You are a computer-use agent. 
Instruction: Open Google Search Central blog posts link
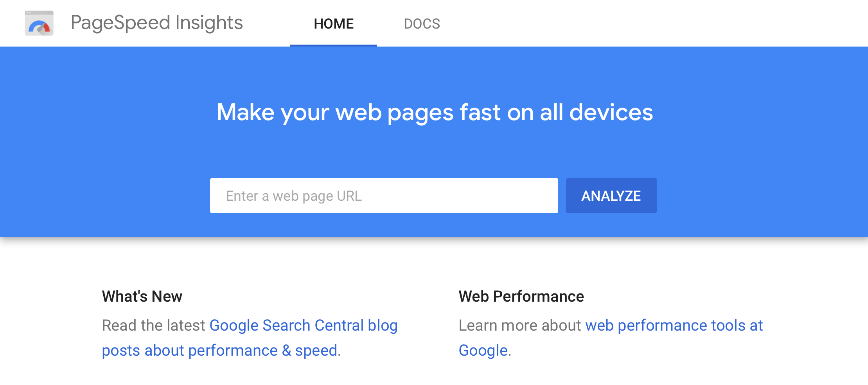pos(250,338)
